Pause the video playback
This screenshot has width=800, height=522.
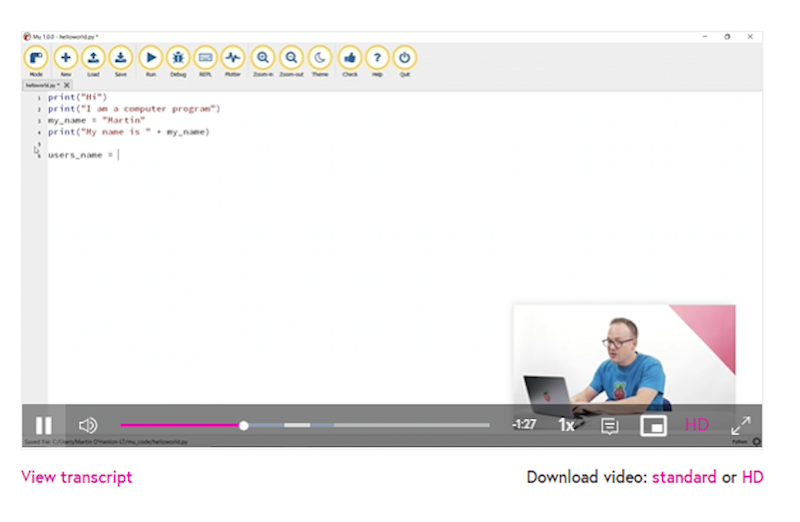(44, 425)
